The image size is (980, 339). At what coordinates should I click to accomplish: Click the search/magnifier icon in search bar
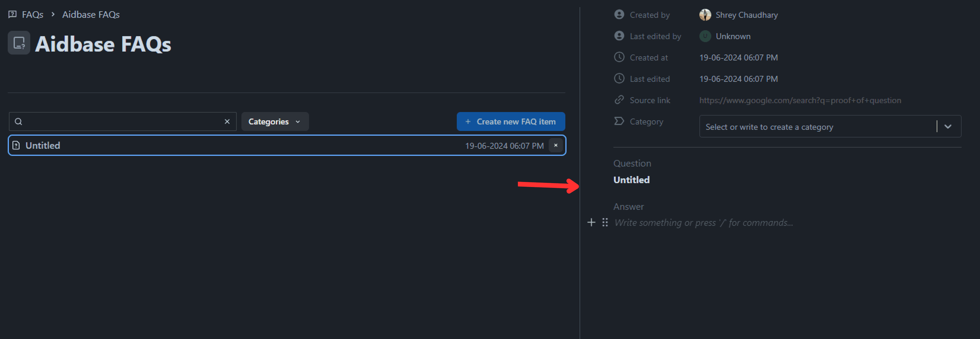(18, 122)
